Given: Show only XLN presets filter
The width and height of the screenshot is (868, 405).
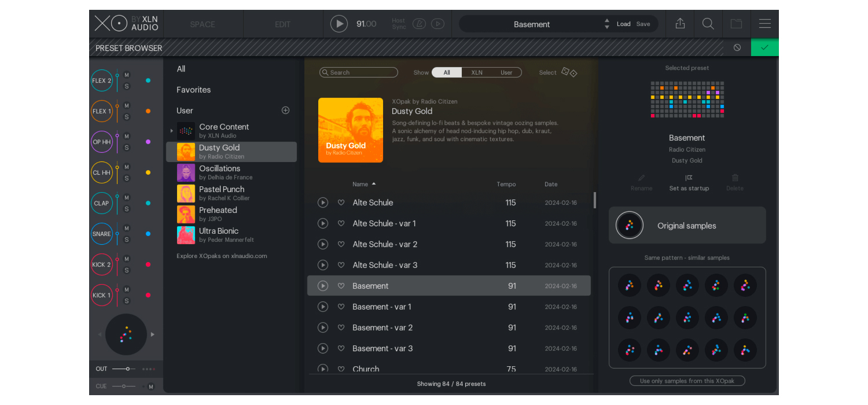Looking at the screenshot, I should tap(476, 72).
